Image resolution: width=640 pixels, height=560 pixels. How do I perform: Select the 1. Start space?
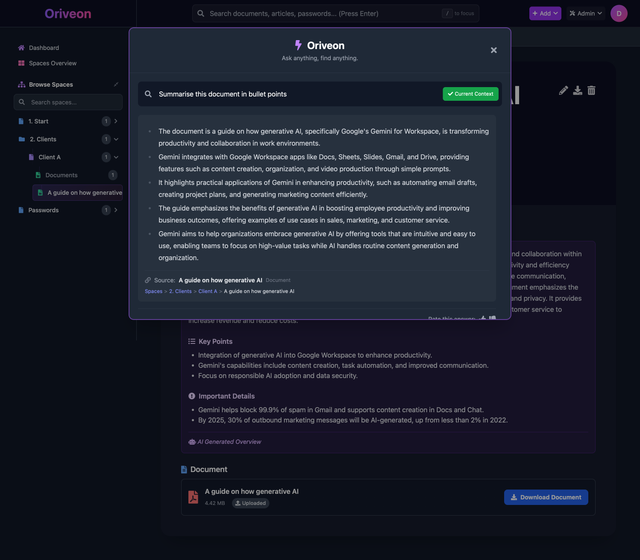(x=38, y=121)
